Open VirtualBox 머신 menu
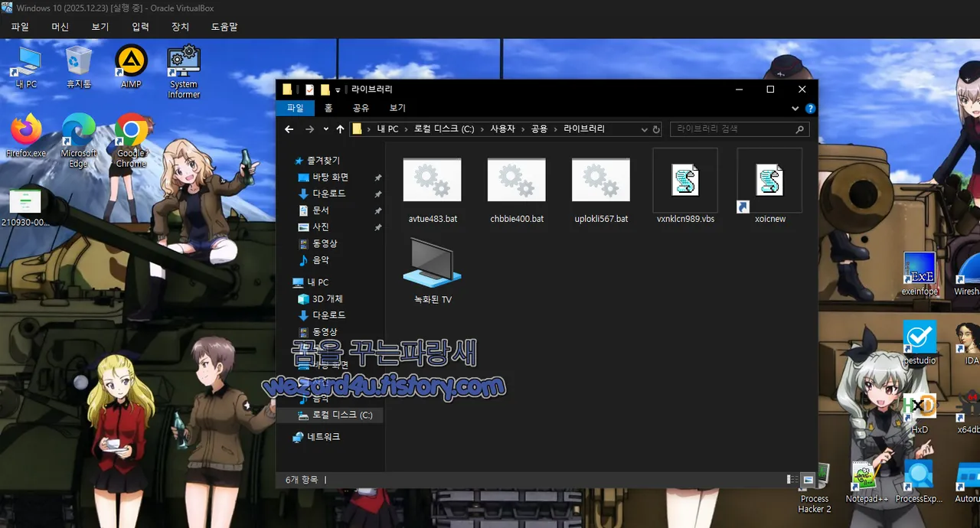 60,27
